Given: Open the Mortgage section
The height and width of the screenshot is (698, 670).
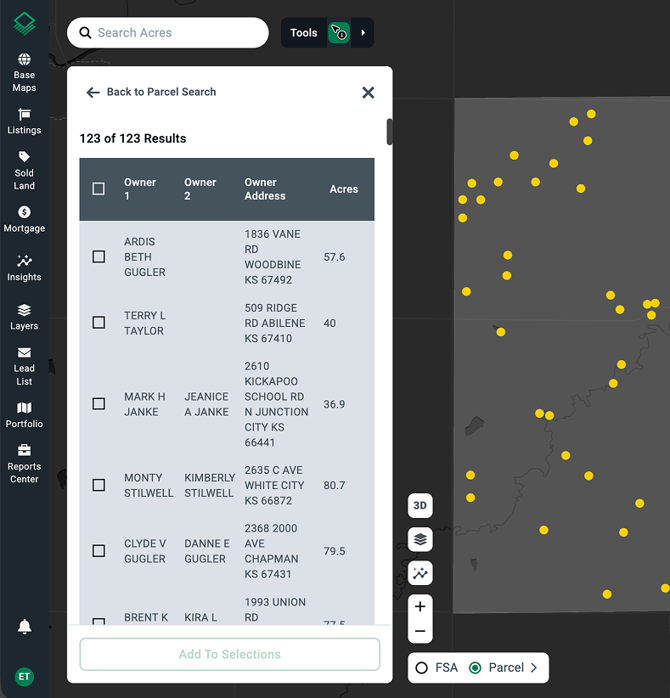Looking at the screenshot, I should tap(24, 219).
